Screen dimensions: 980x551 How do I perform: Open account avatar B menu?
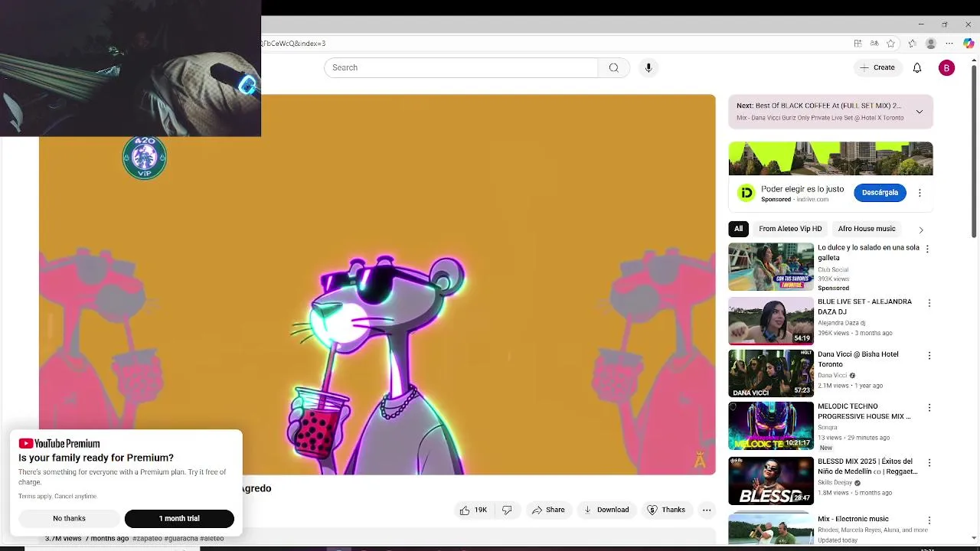click(x=946, y=67)
